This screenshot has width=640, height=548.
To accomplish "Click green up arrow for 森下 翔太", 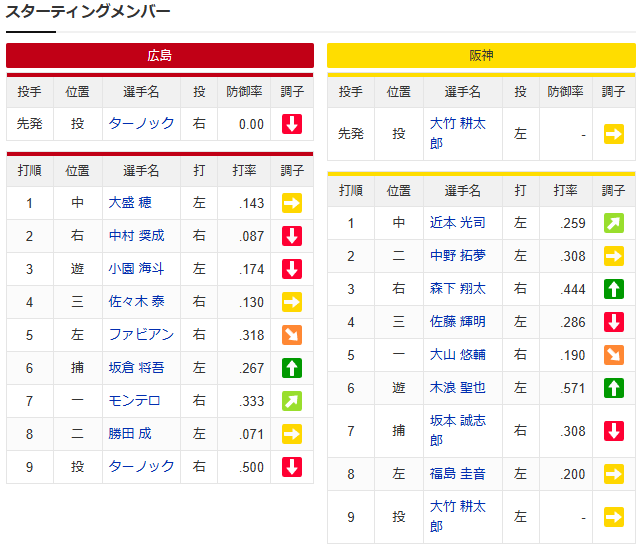I will coord(614,289).
